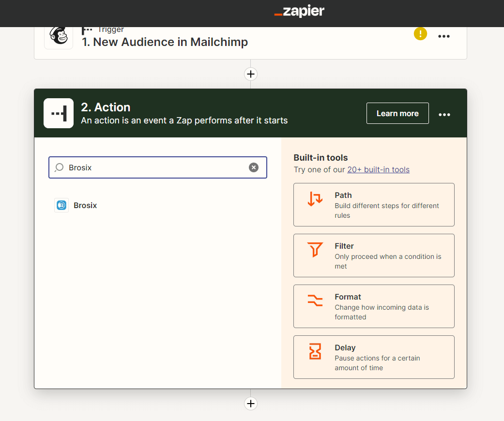504x421 pixels.
Task: Add step between trigger and action
Action: coord(251,74)
